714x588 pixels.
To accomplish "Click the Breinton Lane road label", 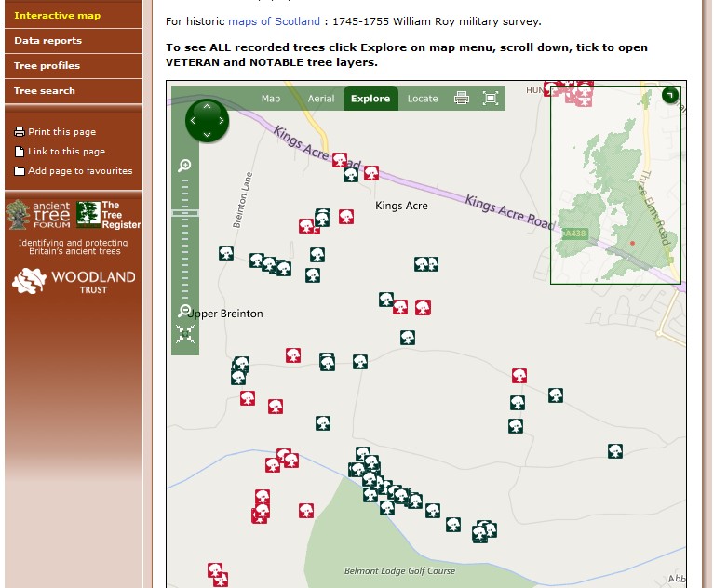I will (242, 199).
